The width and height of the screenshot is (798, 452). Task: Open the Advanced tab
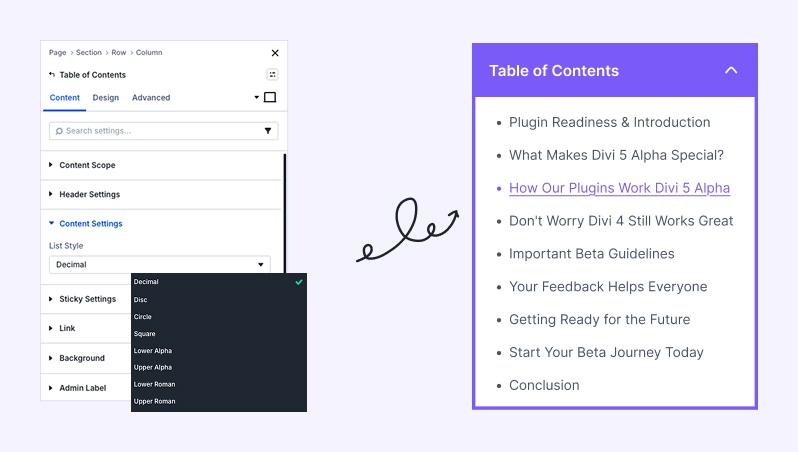pos(151,98)
